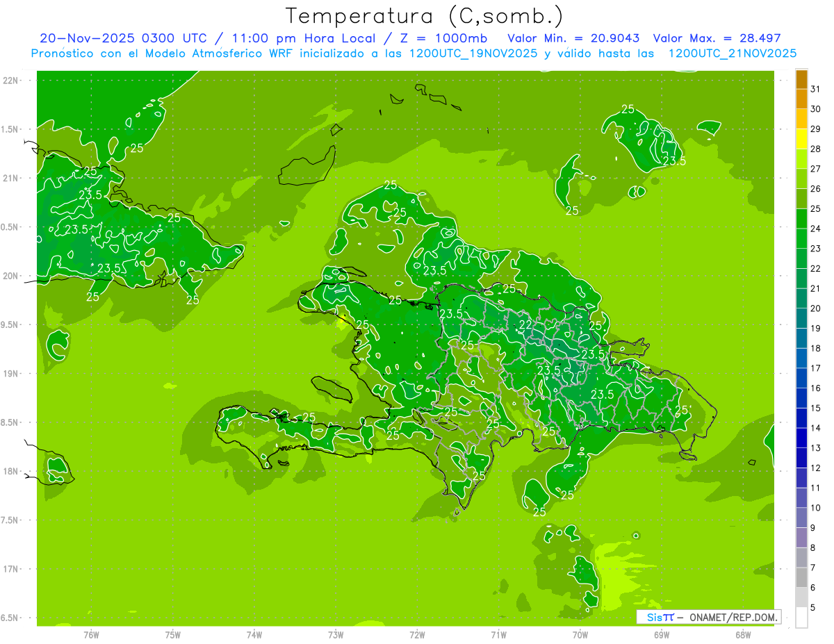Pick the yellow swatch between 28 and 29
The width and height of the screenshot is (834, 644).
coord(801,139)
